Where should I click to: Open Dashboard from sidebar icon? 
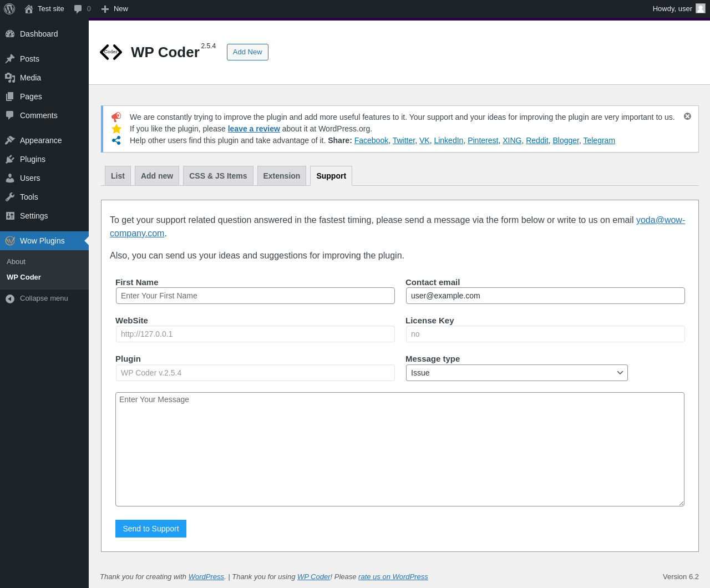coord(10,34)
